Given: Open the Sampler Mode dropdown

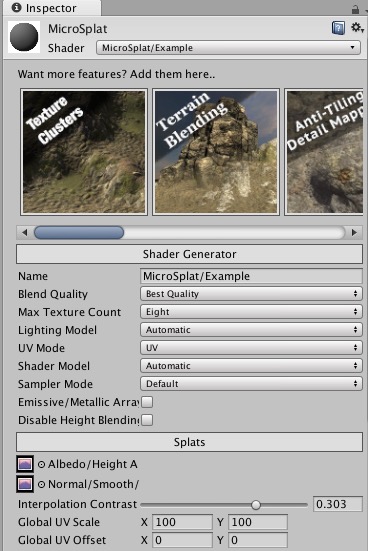Looking at the screenshot, I should coord(251,384).
